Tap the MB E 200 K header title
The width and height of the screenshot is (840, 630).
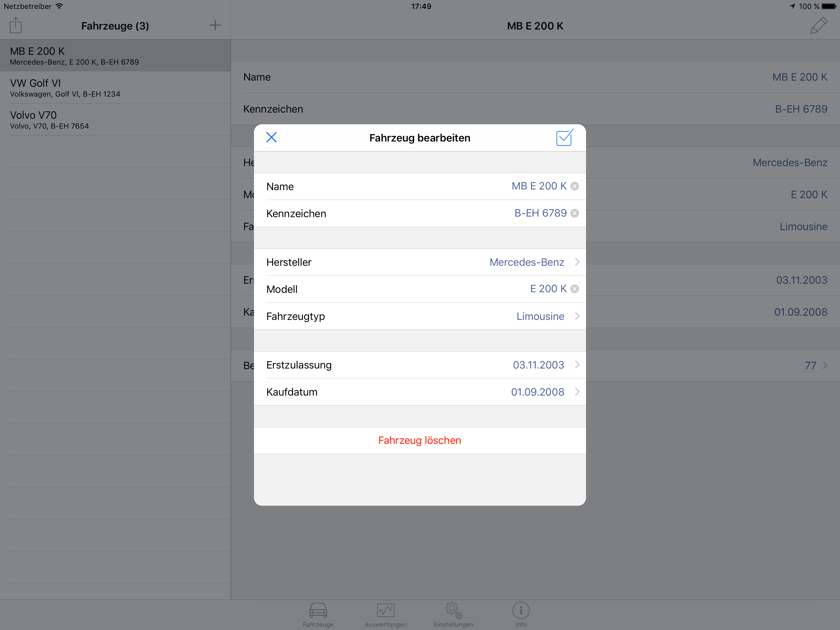pyautogui.click(x=535, y=26)
